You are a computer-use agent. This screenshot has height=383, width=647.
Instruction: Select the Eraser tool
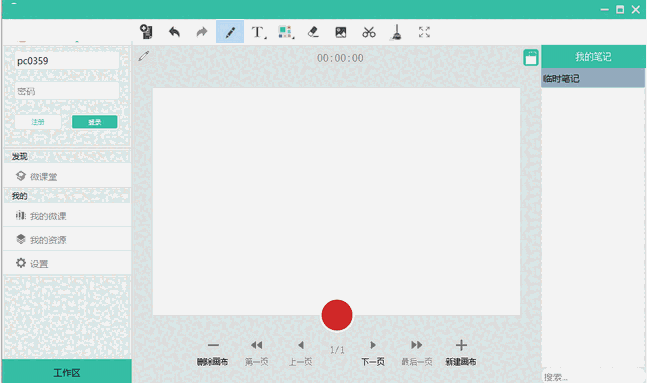point(313,32)
